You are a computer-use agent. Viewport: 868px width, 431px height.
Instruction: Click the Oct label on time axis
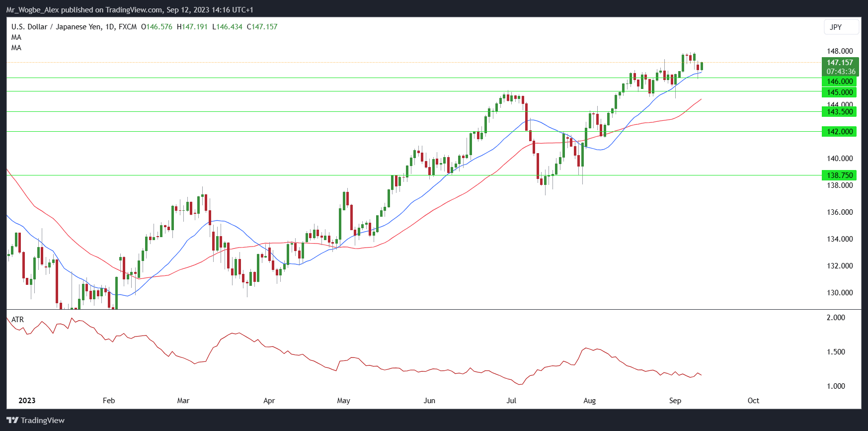pyautogui.click(x=753, y=401)
